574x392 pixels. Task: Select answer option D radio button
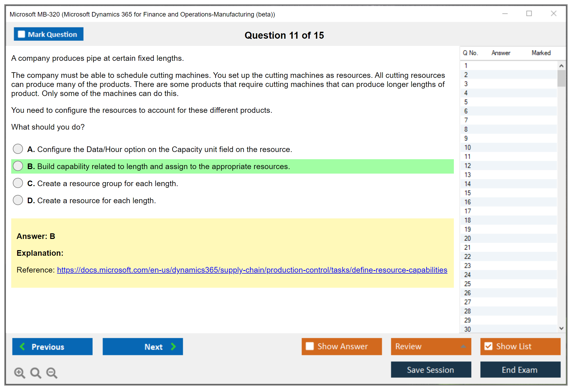18,200
